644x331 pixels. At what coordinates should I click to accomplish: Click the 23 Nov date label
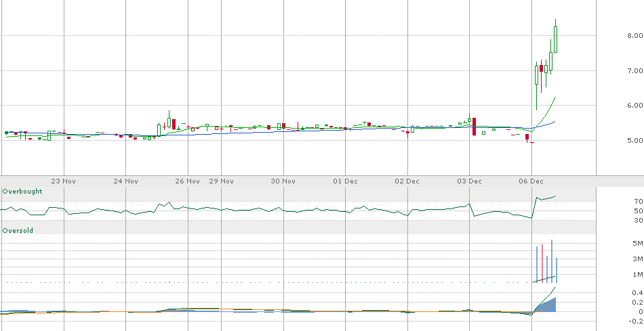pyautogui.click(x=64, y=181)
